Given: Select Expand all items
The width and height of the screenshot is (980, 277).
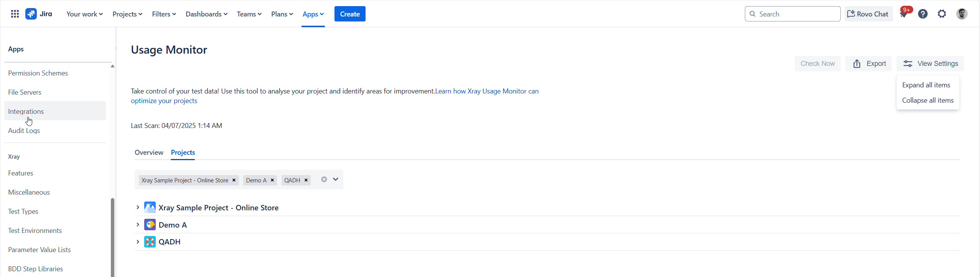Looking at the screenshot, I should 926,85.
